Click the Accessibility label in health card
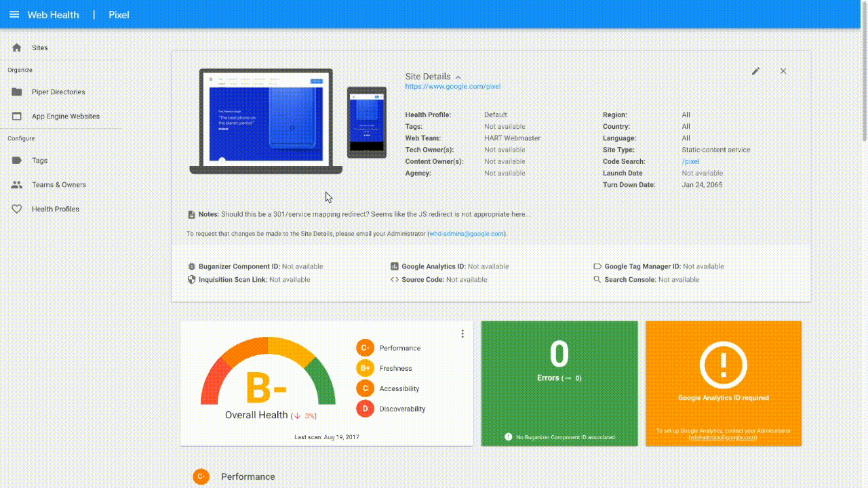Viewport: 868px width, 488px height. (x=399, y=388)
